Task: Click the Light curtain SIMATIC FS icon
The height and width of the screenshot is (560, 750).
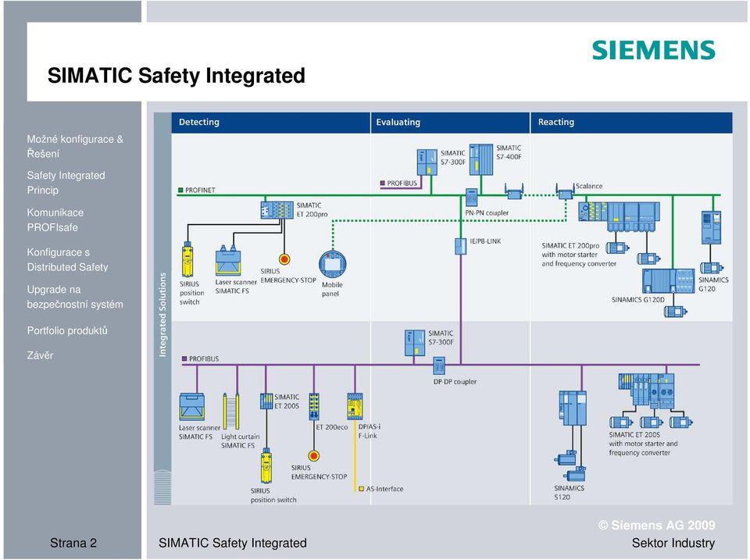Action: pos(231,412)
